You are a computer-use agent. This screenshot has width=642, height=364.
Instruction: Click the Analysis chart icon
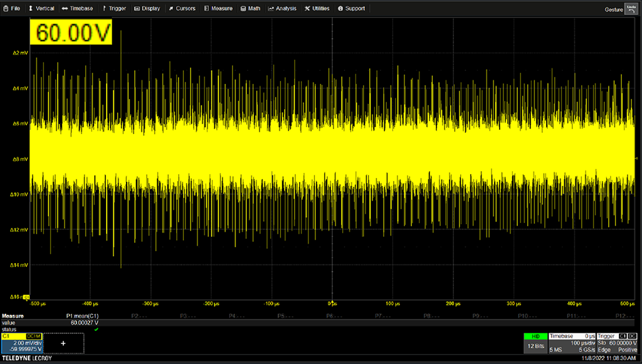(271, 9)
